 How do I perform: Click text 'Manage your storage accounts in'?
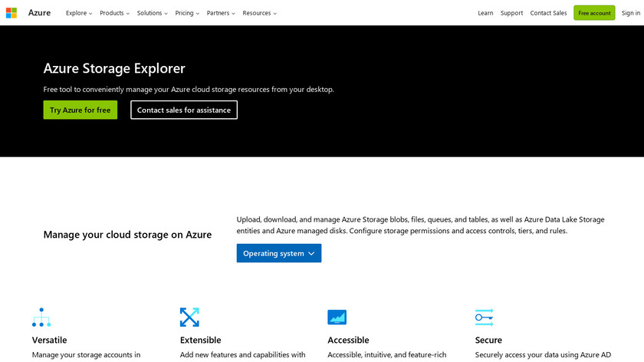pyautogui.click(x=86, y=354)
